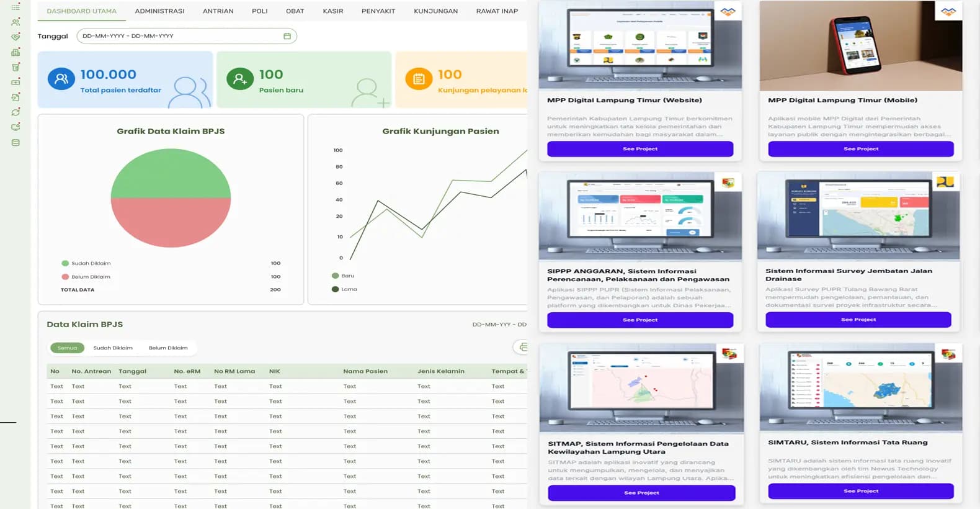Open the building icon in the sidebar
The width and height of the screenshot is (980, 509).
click(16, 52)
